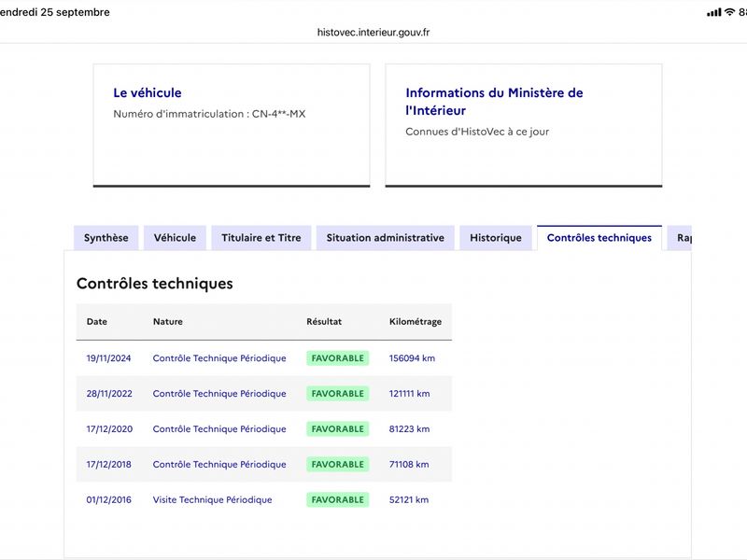Click the cellular signal bars icon
This screenshot has width=747, height=560.
click(x=713, y=13)
